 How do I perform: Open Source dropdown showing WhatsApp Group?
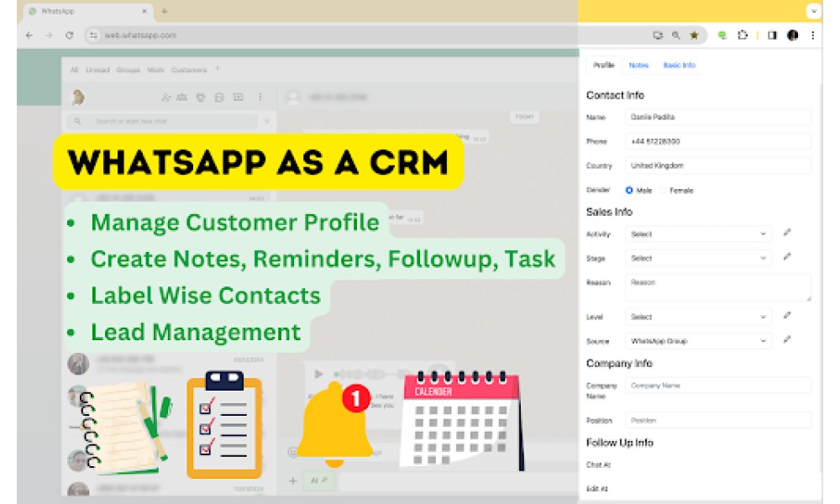[699, 341]
